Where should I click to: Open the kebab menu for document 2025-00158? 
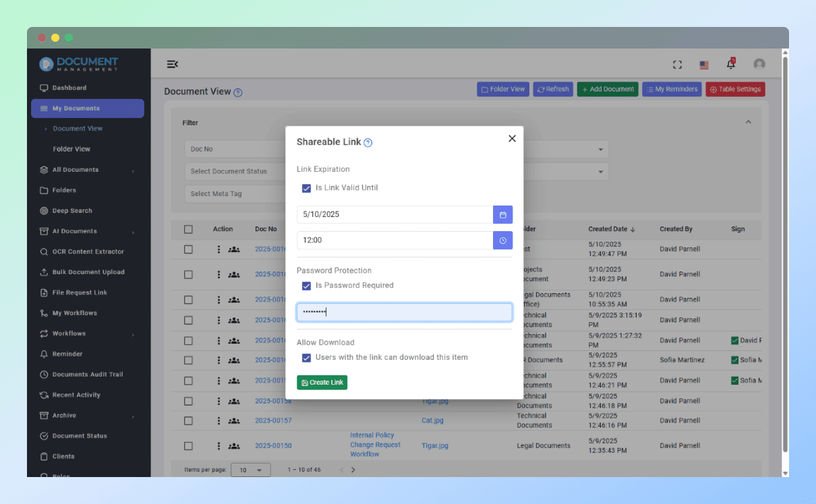tap(218, 400)
